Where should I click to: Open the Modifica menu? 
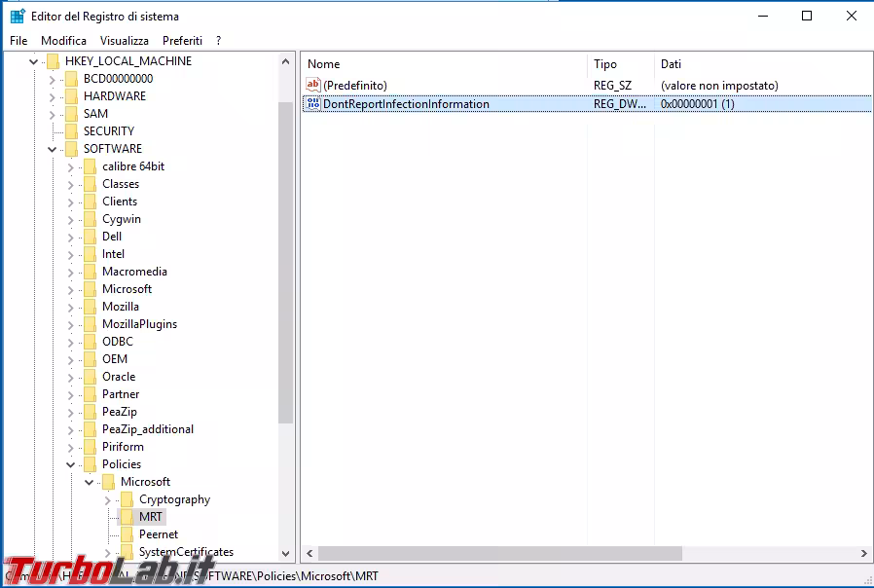point(63,41)
